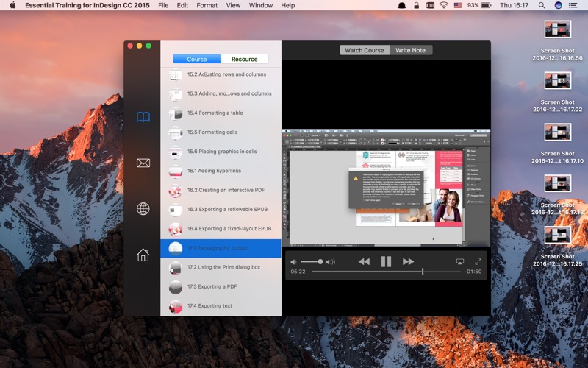The height and width of the screenshot is (368, 588).
Task: Open lesson 16.3 Exporting a reflowable EPUB
Action: click(221, 209)
